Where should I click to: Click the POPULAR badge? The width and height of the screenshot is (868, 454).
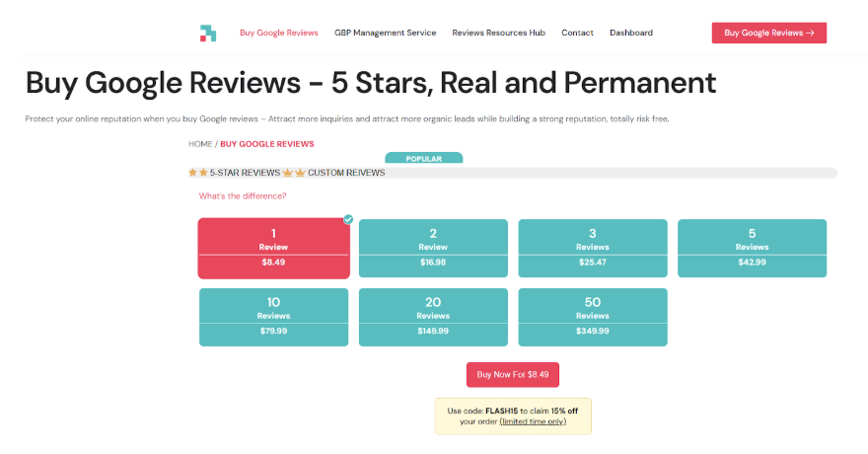tap(423, 158)
